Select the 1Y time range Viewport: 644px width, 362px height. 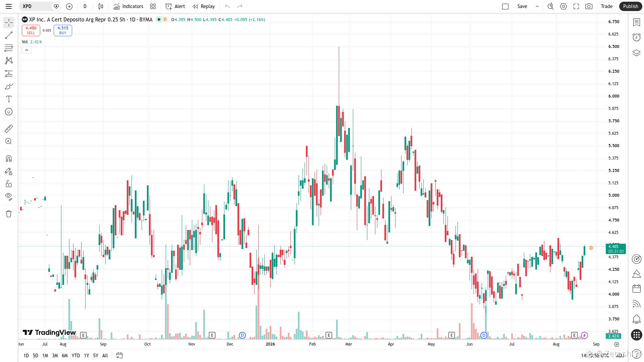click(x=87, y=356)
